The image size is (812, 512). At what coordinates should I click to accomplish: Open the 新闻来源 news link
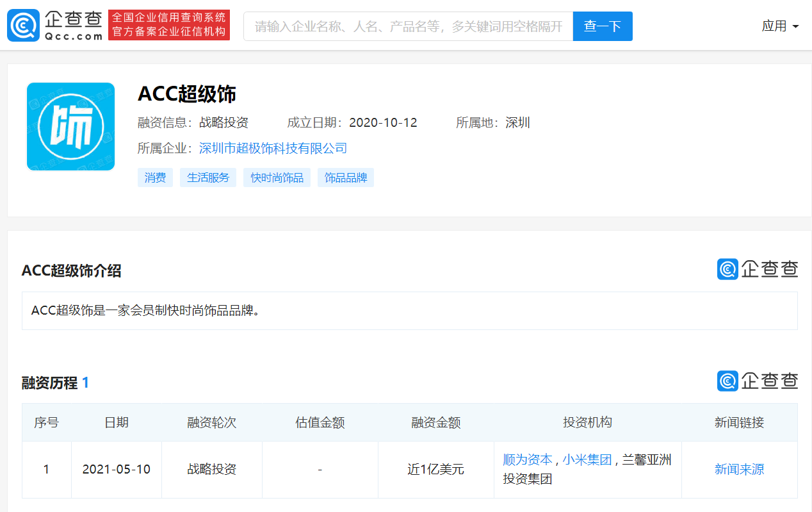coord(739,469)
